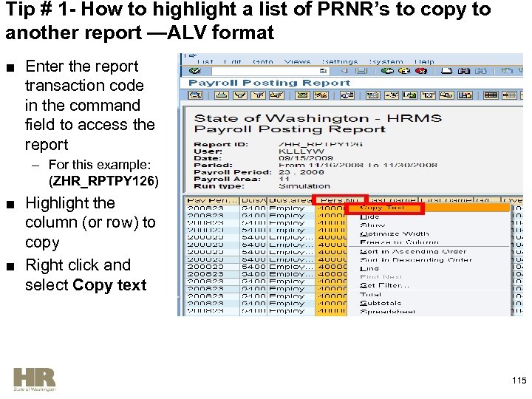Screen dimensions: 532x399
Task: Open the System menu
Action: point(386,62)
